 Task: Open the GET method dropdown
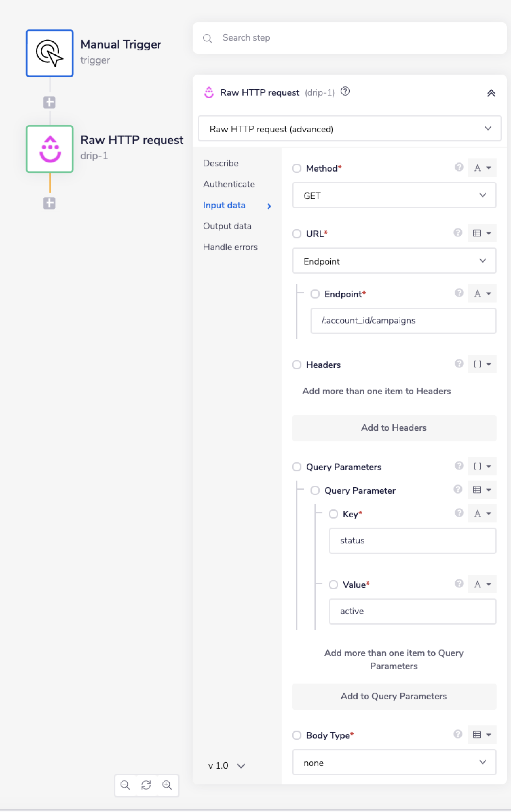[394, 196]
